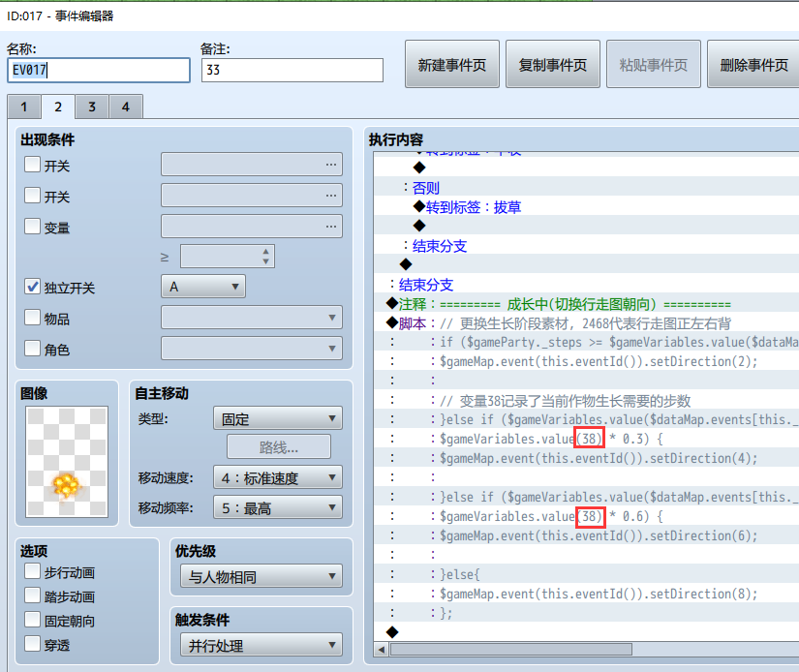Click the variable threshold stepper up arrow
Image resolution: width=799 pixels, height=672 pixels.
265,252
